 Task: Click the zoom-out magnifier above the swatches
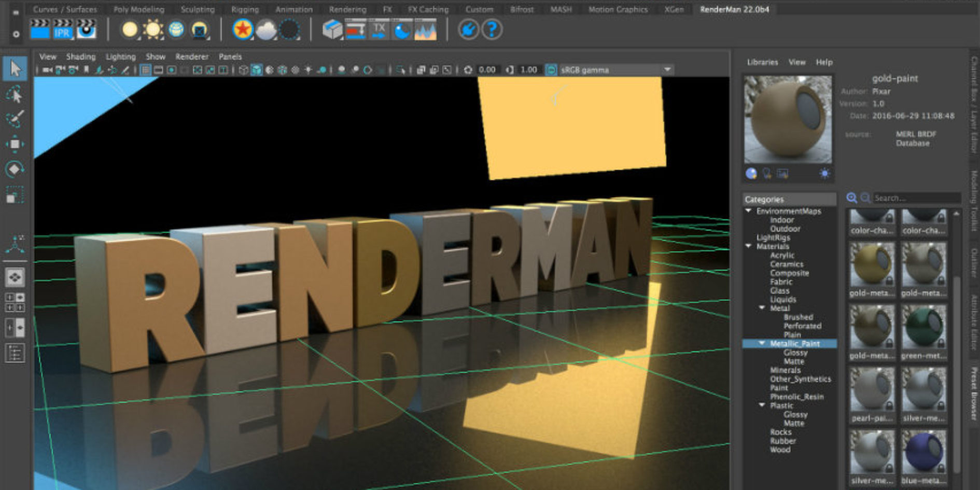[865, 198]
